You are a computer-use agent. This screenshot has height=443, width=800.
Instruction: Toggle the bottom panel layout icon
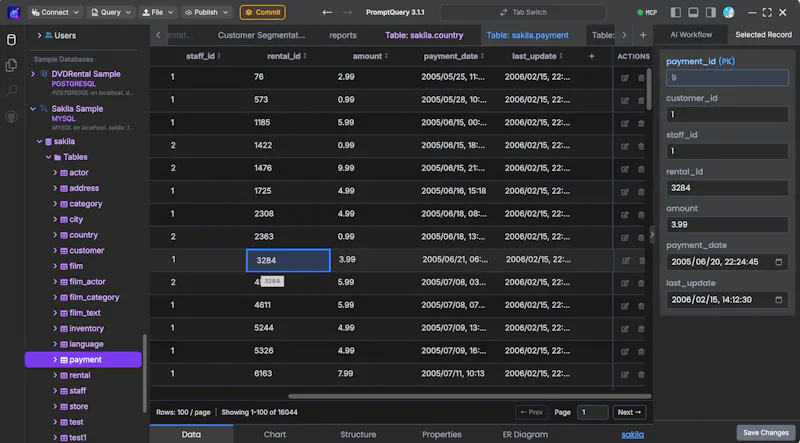click(x=693, y=12)
